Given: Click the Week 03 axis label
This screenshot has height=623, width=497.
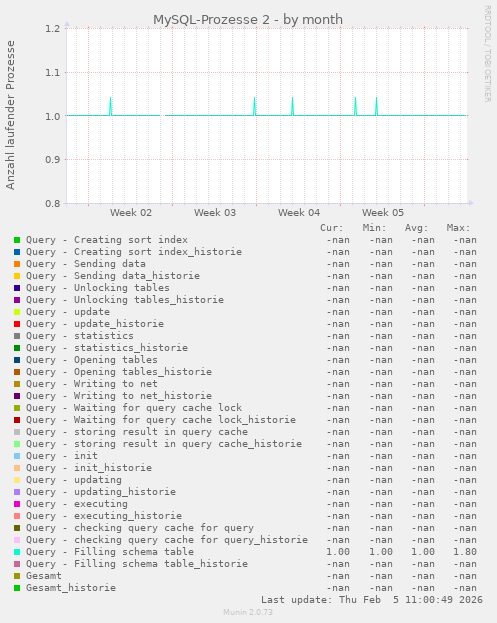Looking at the screenshot, I should point(215,213).
